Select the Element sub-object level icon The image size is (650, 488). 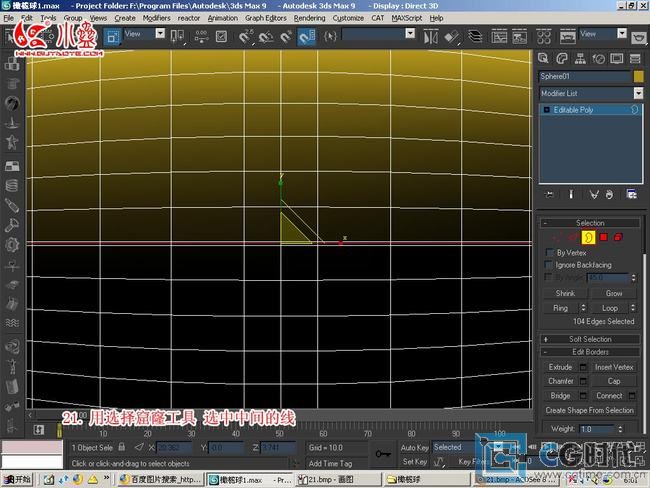pos(618,237)
